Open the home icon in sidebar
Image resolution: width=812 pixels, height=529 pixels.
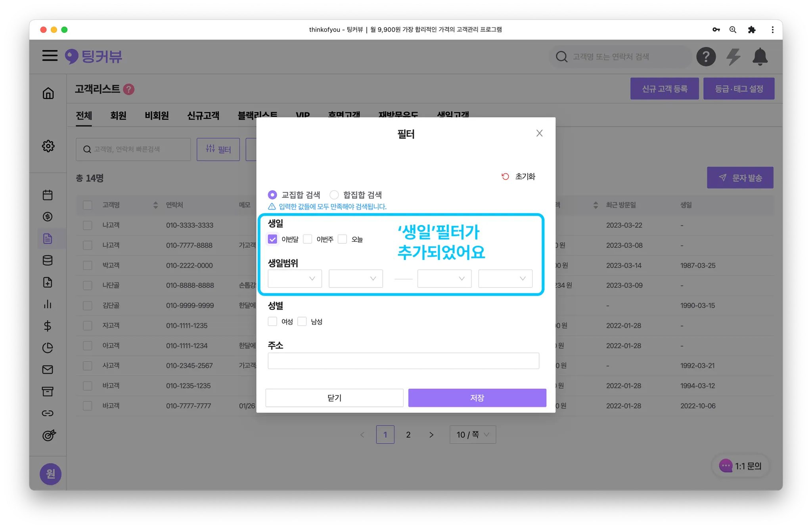(48, 93)
